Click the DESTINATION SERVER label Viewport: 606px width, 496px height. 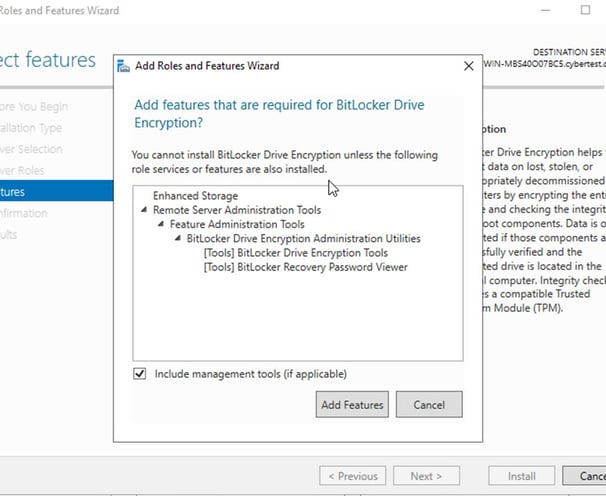(569, 52)
